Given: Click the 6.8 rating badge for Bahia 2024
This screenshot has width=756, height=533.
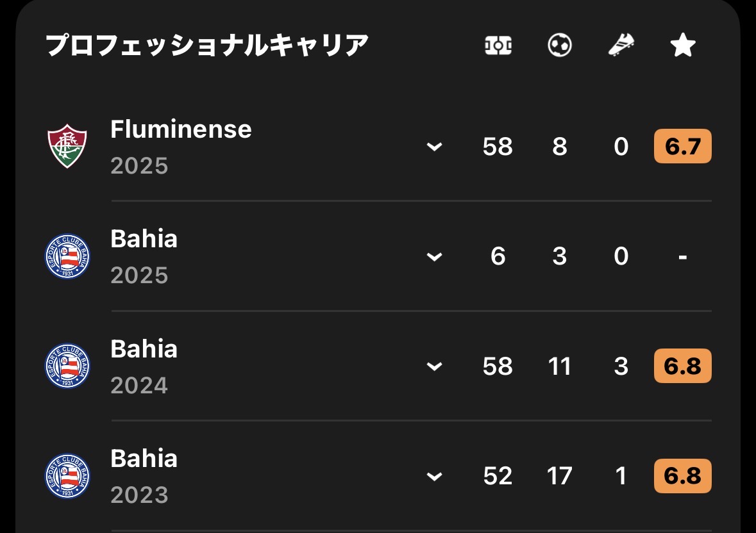Looking at the screenshot, I should pyautogui.click(x=682, y=366).
